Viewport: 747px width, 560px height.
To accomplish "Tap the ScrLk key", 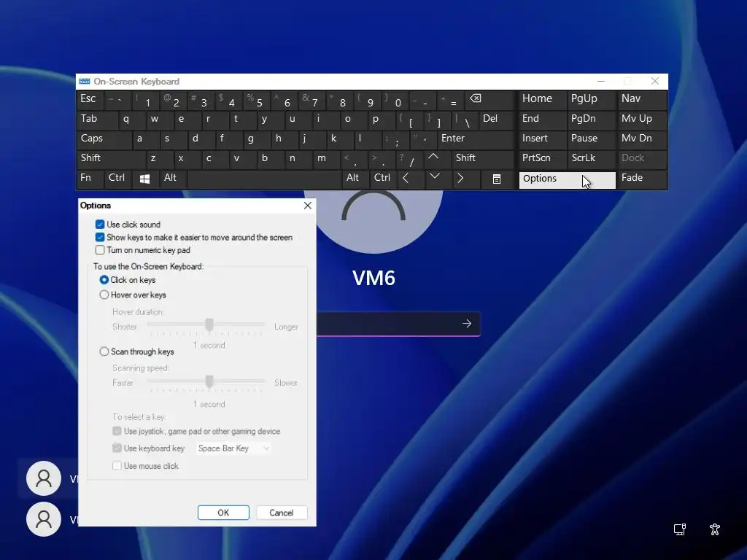I will pyautogui.click(x=592, y=160).
